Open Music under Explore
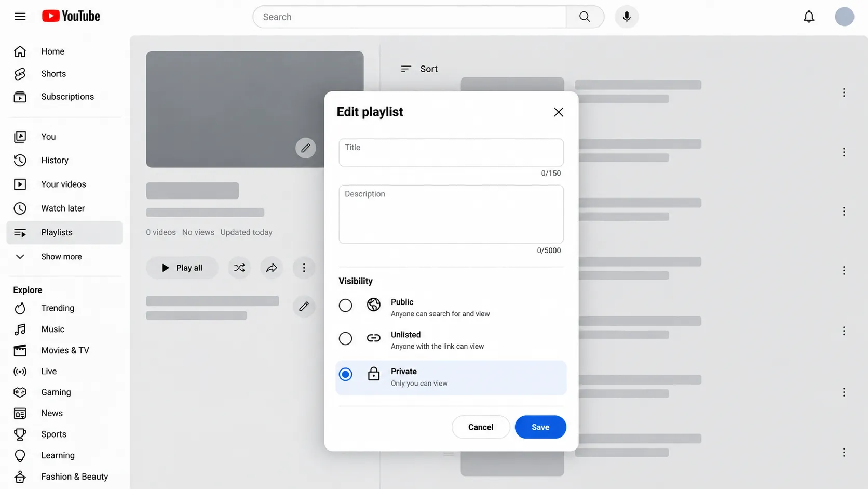This screenshot has width=868, height=489. pyautogui.click(x=64, y=329)
